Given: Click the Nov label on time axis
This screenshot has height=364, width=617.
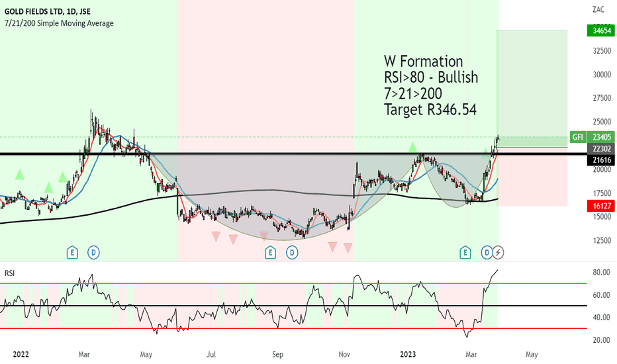Looking at the screenshot, I should 344,355.
